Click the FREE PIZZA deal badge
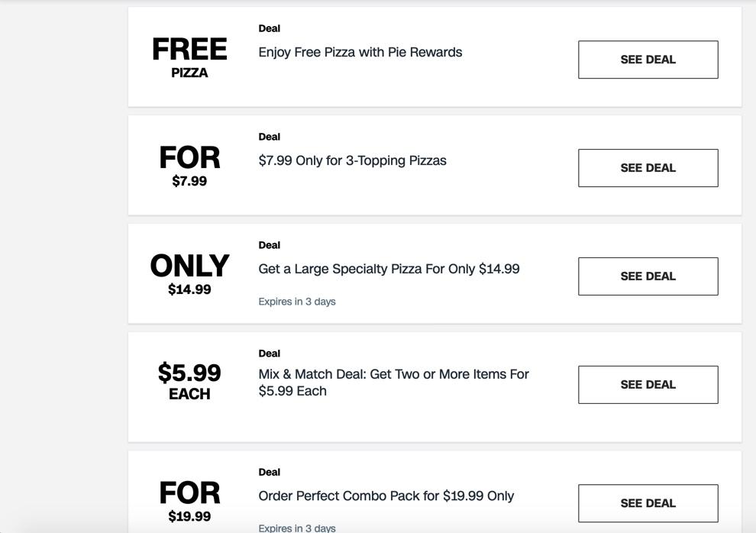Viewport: 756px width, 533px height. 189,57
